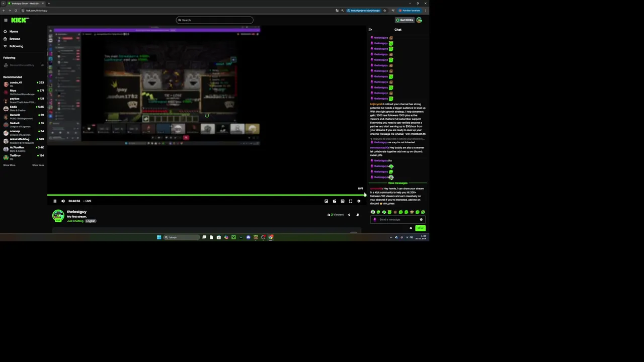644x362 pixels.
Task: Go back in browser
Action: 4,11
